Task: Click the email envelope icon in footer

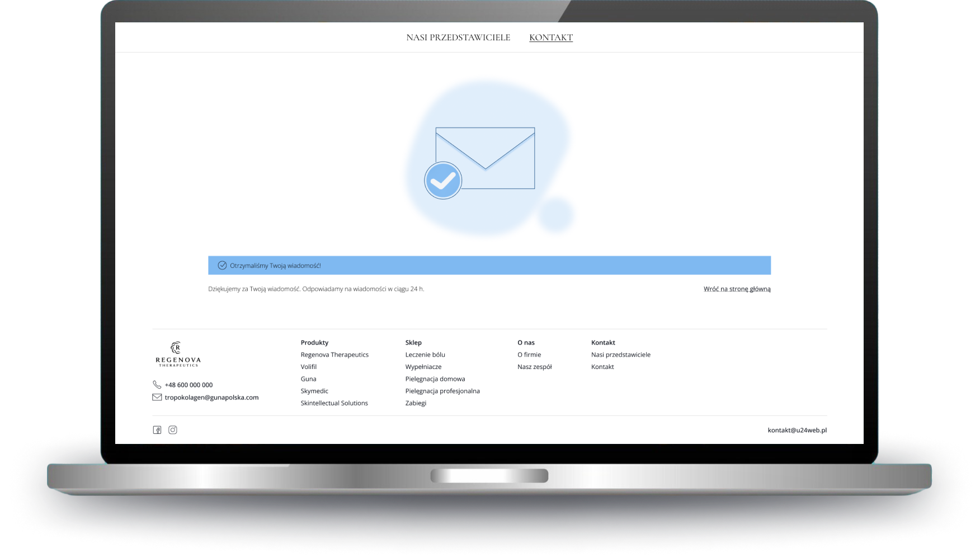Action: tap(157, 398)
